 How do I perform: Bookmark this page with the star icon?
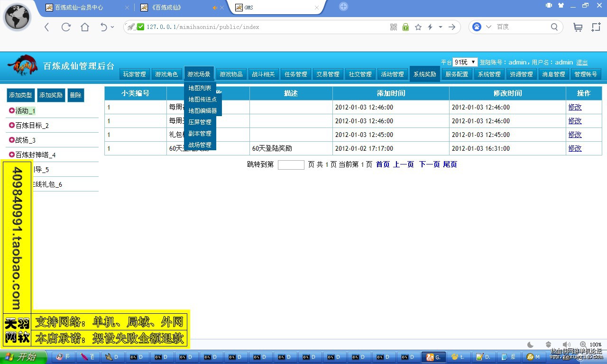(418, 27)
